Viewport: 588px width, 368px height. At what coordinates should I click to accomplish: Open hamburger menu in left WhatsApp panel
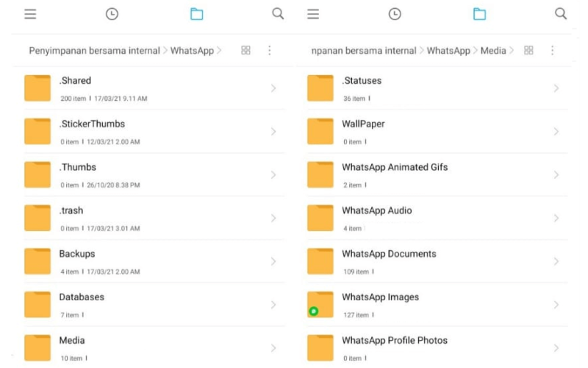30,14
